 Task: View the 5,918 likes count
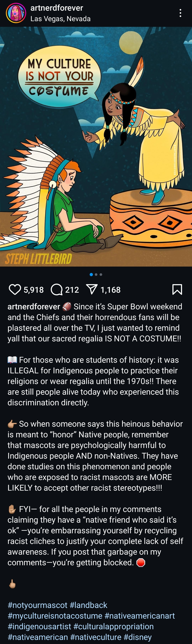[x=34, y=290]
